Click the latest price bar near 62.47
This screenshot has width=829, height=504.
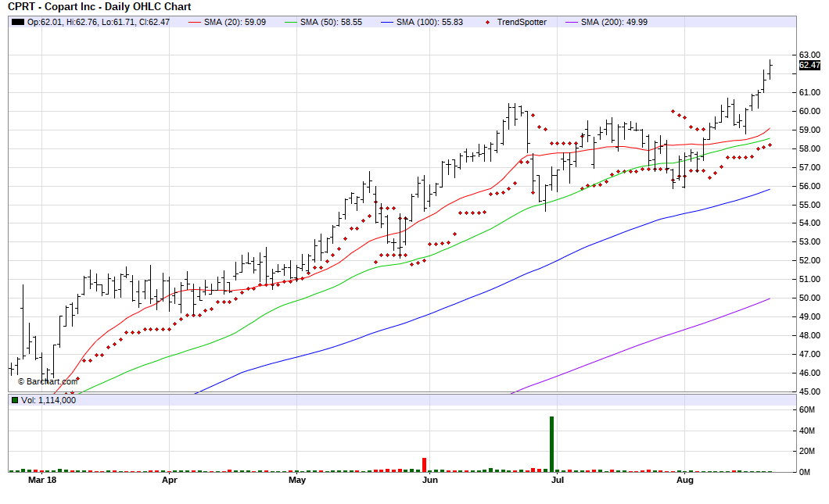point(770,70)
